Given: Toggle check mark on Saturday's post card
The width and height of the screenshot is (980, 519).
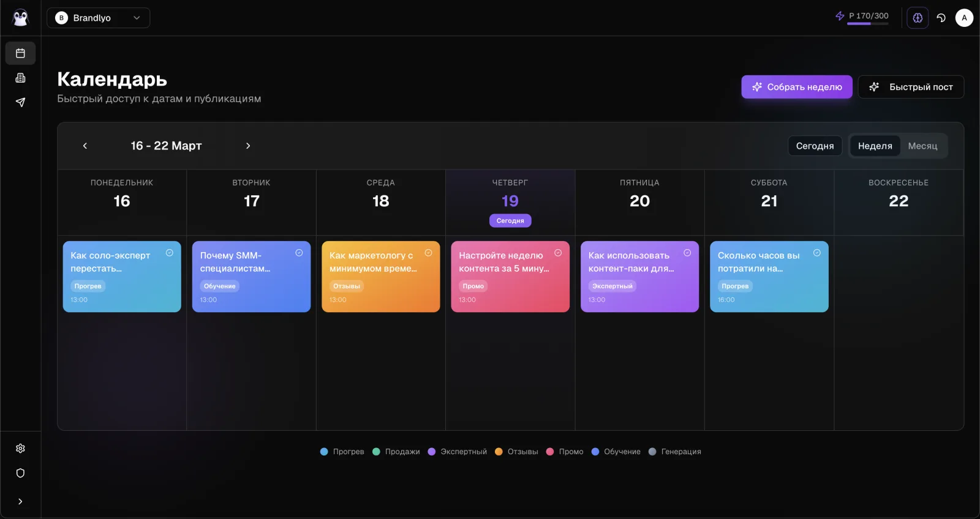Looking at the screenshot, I should pyautogui.click(x=817, y=253).
